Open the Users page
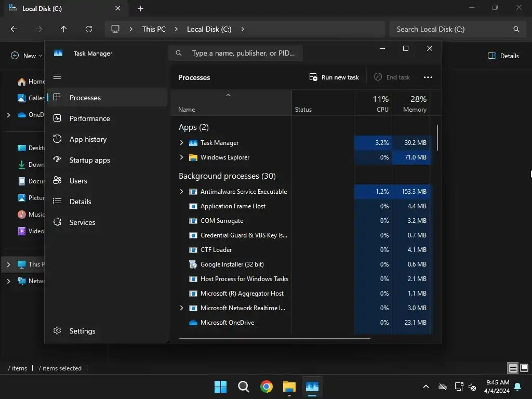532x399 pixels. coord(107,181)
